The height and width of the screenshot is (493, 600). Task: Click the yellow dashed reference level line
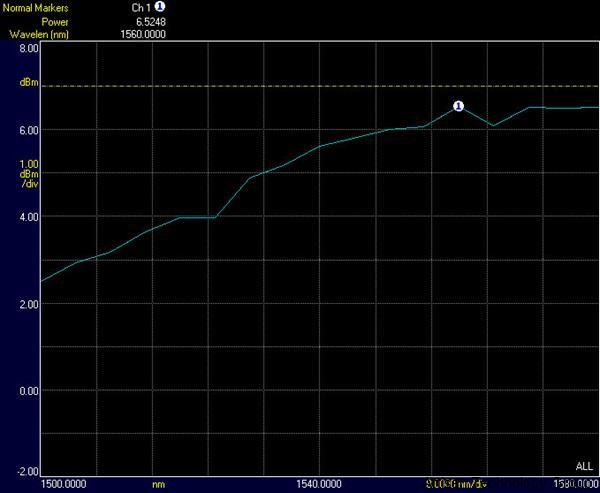click(x=300, y=86)
